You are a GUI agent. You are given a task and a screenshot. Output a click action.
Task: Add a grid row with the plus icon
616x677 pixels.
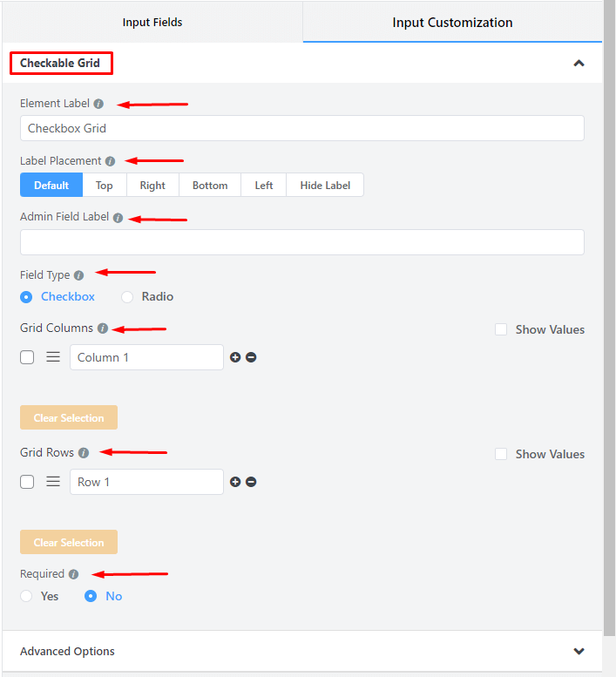[x=235, y=482]
